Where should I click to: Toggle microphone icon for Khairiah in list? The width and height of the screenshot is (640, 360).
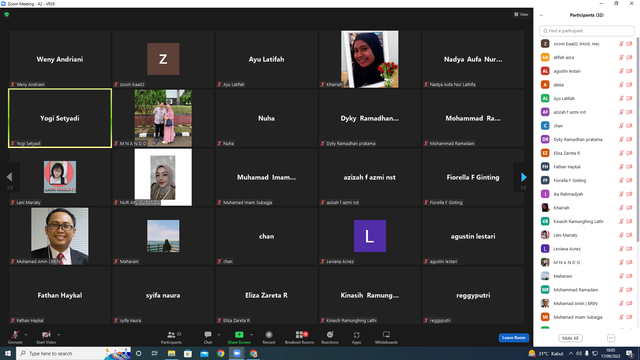click(x=621, y=208)
